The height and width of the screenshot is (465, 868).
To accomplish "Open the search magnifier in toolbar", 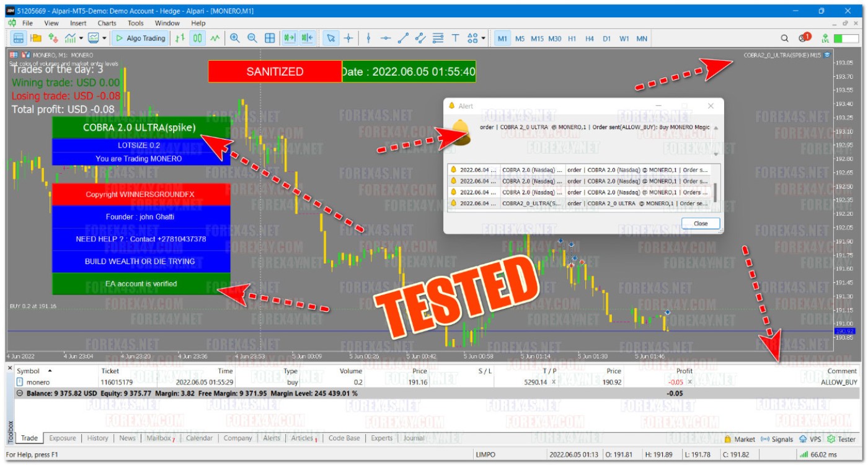I will pos(784,38).
